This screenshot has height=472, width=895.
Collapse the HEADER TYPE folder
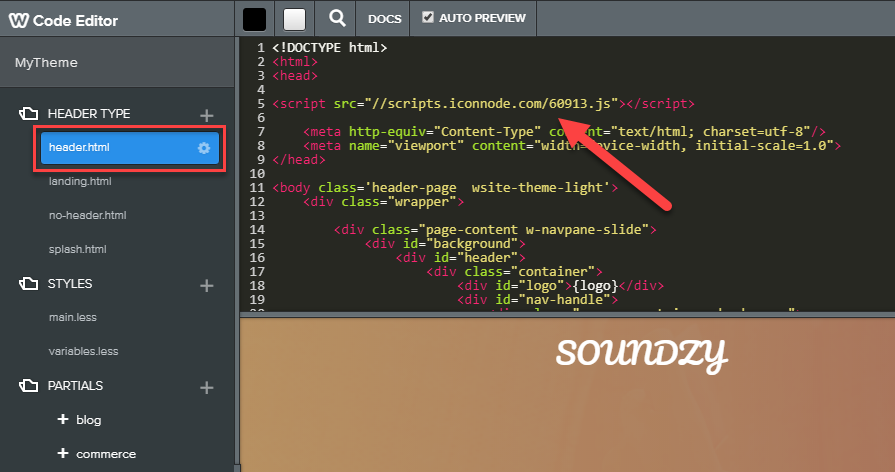pyautogui.click(x=29, y=114)
